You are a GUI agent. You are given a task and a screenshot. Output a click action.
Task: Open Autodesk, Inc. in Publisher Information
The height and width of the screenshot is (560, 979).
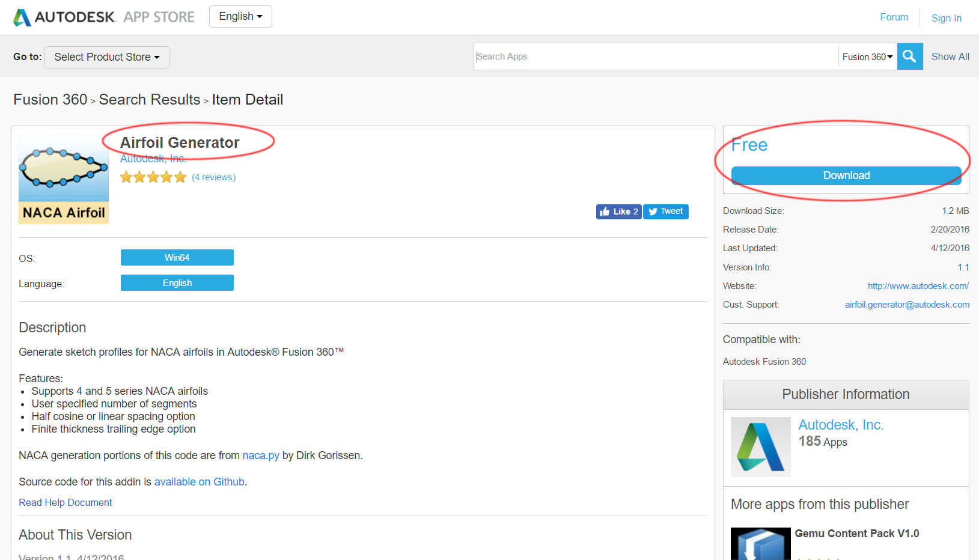pos(841,425)
